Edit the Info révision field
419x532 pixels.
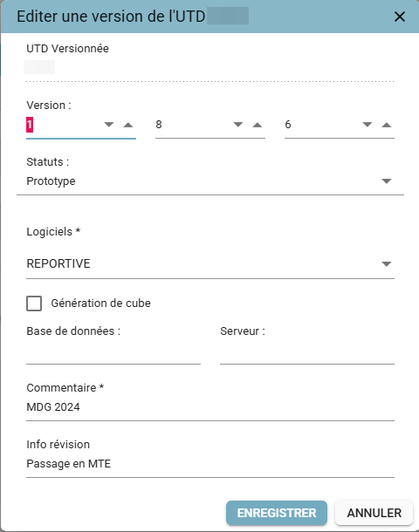[x=210, y=464]
